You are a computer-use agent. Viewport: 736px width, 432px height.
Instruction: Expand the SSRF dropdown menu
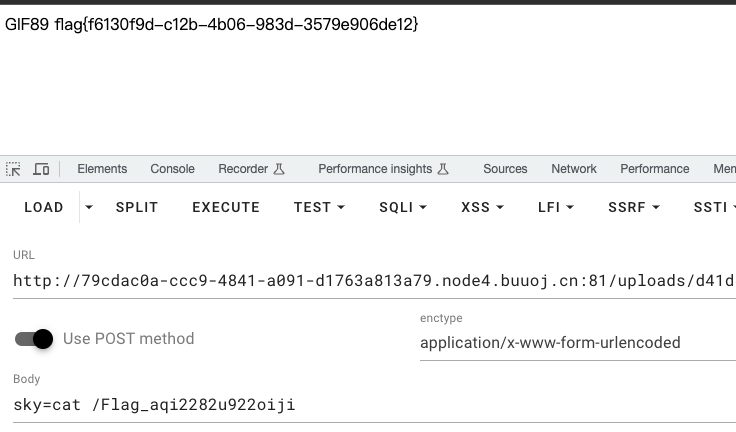(633, 207)
